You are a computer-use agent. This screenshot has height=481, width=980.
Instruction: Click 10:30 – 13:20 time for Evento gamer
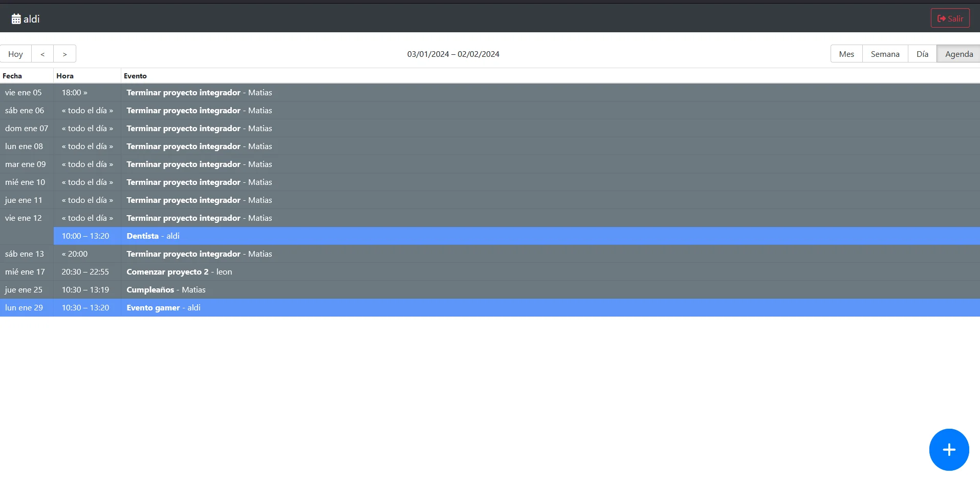tap(88, 307)
